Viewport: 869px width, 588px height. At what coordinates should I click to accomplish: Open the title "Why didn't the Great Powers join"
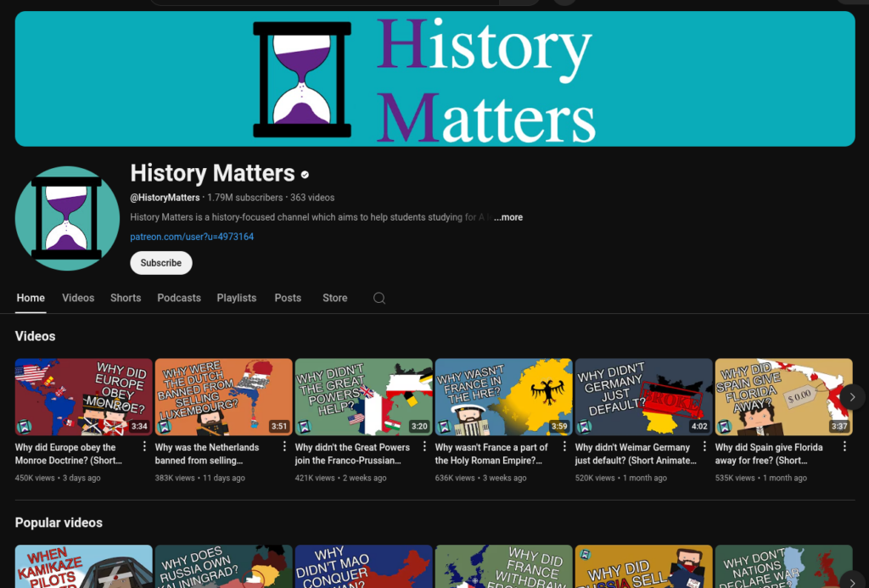point(352,454)
